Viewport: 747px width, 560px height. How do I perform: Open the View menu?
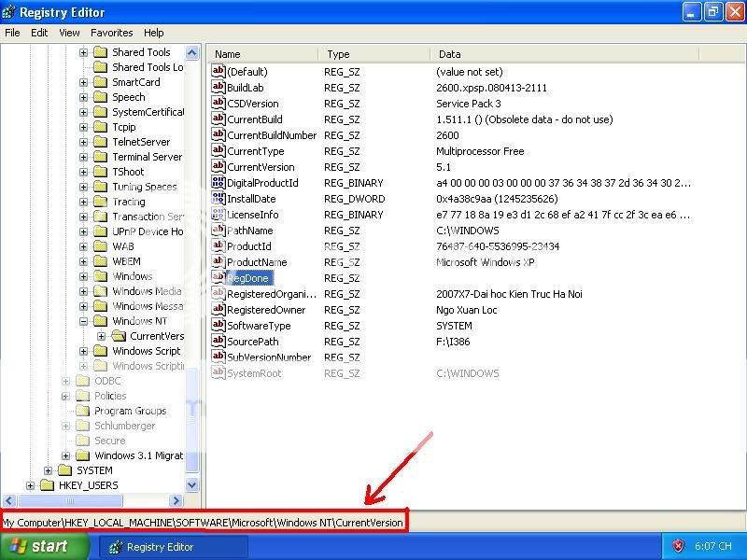coord(69,33)
